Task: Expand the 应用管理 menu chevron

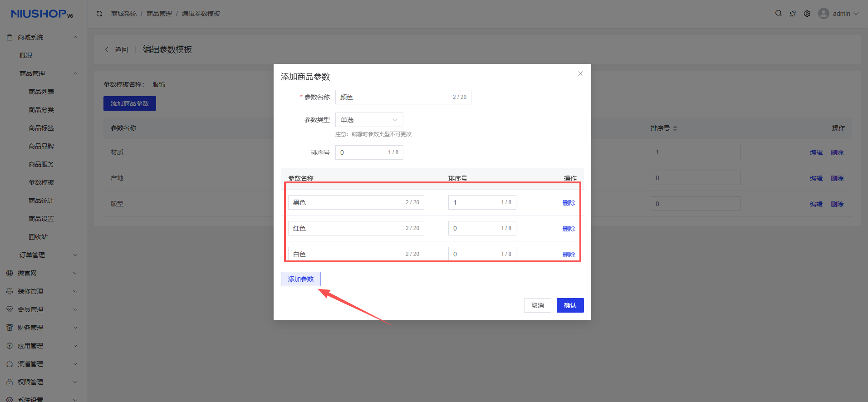Action: pyautogui.click(x=75, y=346)
